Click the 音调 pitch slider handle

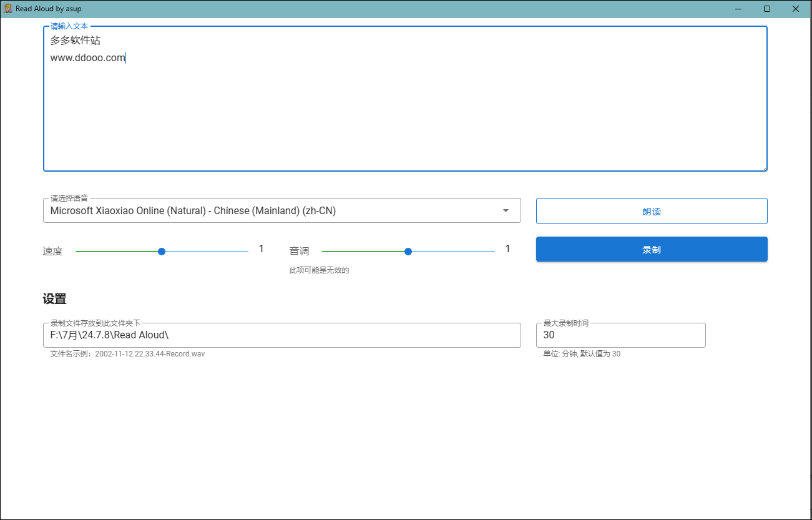[x=408, y=252]
